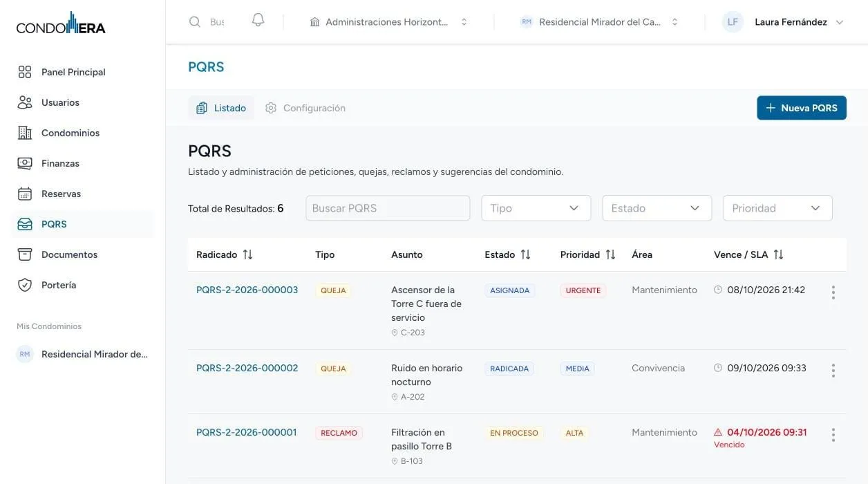Click the ASIGNADA status badge
Image resolution: width=868 pixels, height=484 pixels.
(x=510, y=290)
